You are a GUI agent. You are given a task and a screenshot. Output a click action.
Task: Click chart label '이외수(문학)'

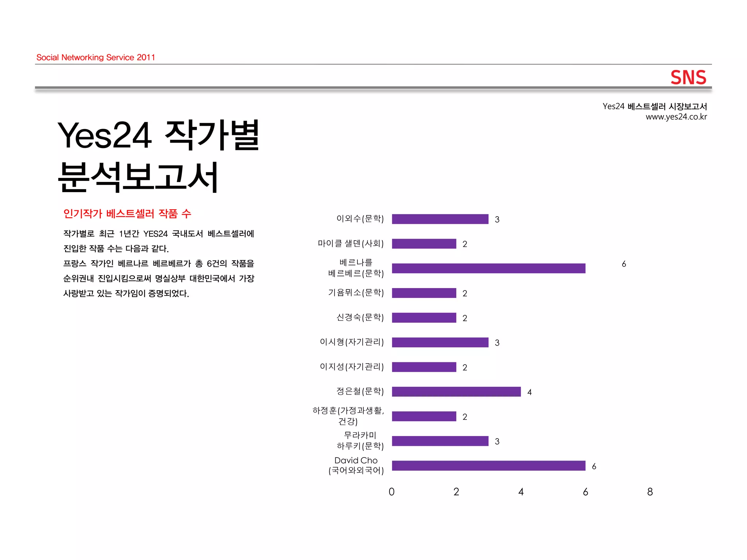tap(360, 219)
